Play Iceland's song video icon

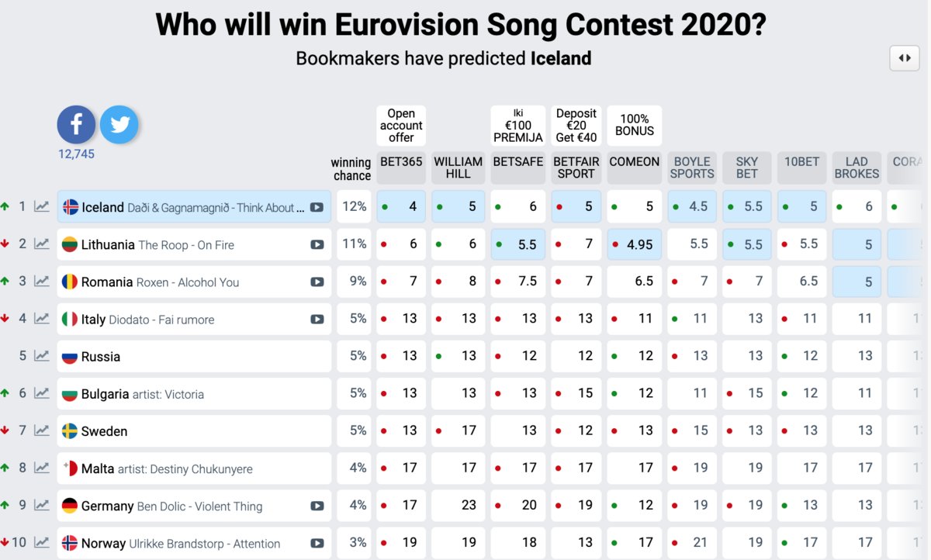[x=317, y=207]
